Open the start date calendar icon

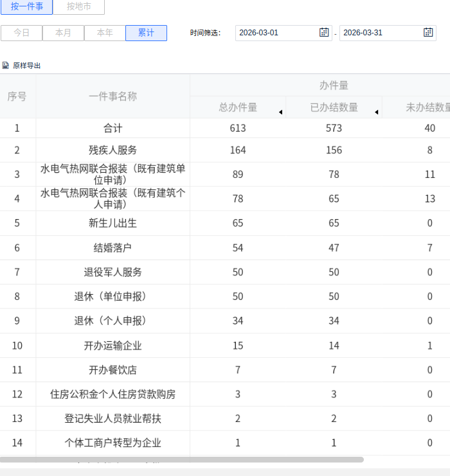(x=324, y=33)
